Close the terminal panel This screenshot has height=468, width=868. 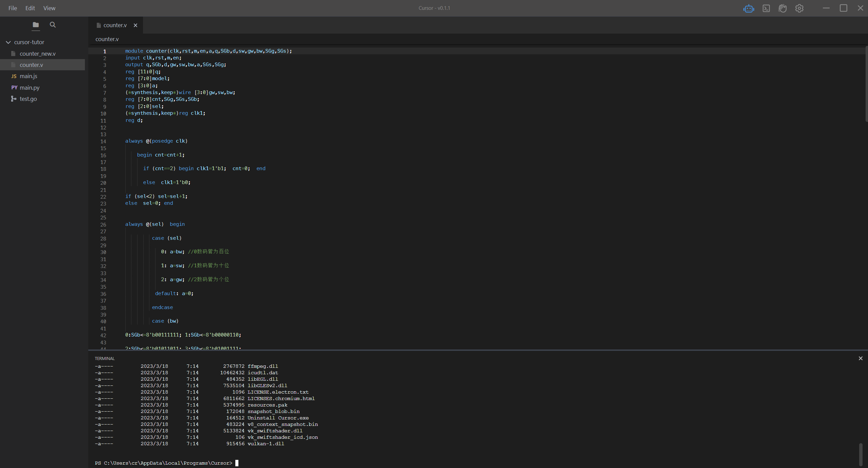[861, 358]
